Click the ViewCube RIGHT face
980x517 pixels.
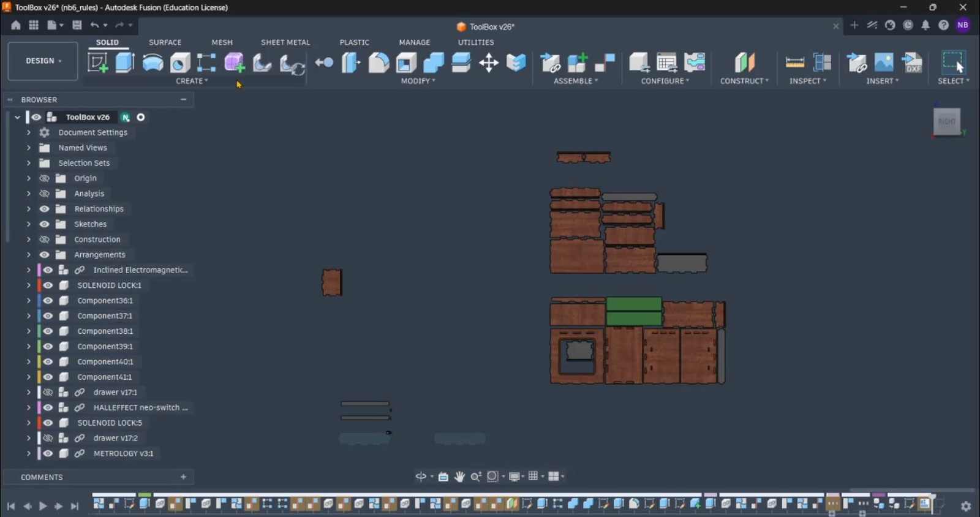(946, 122)
